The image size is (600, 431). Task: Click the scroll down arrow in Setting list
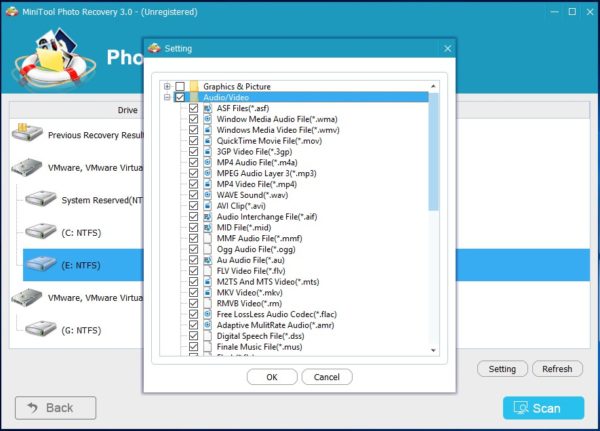point(433,350)
